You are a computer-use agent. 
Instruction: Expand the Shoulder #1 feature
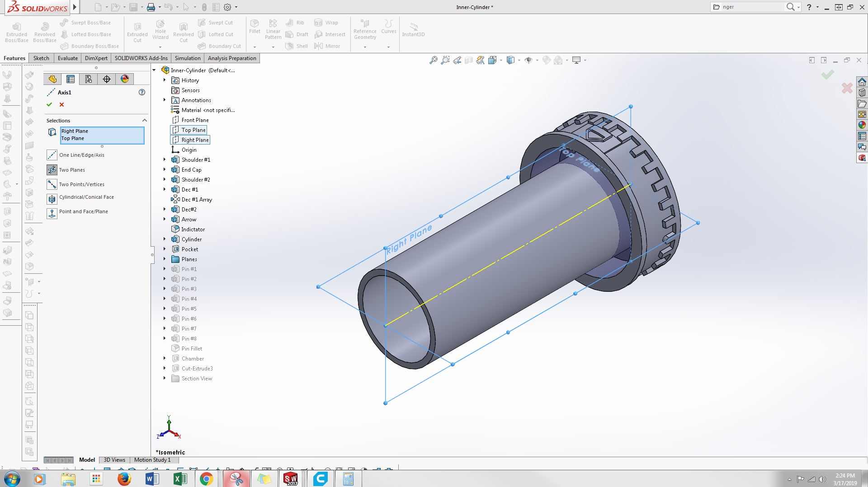(165, 160)
